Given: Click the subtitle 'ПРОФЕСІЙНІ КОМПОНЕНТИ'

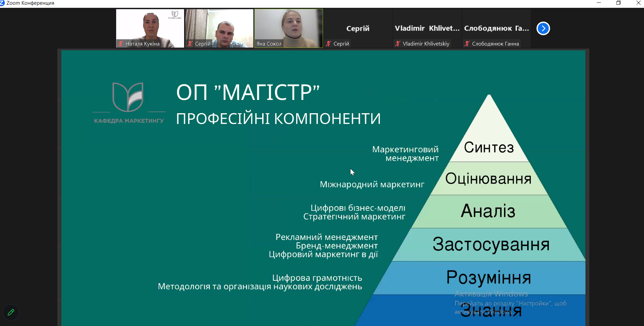Looking at the screenshot, I should tap(279, 119).
